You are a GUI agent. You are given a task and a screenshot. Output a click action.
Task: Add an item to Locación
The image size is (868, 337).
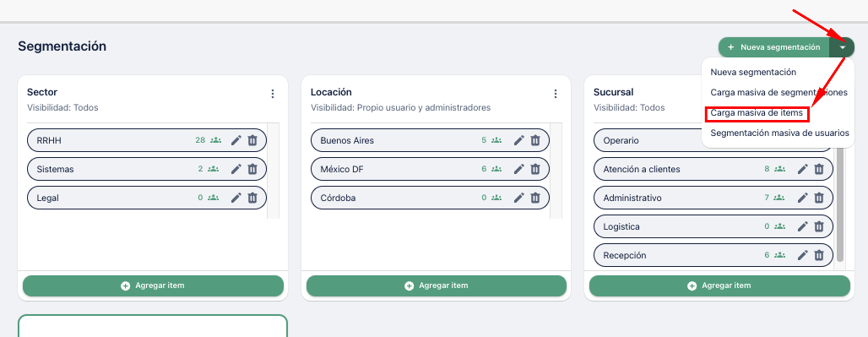437,285
